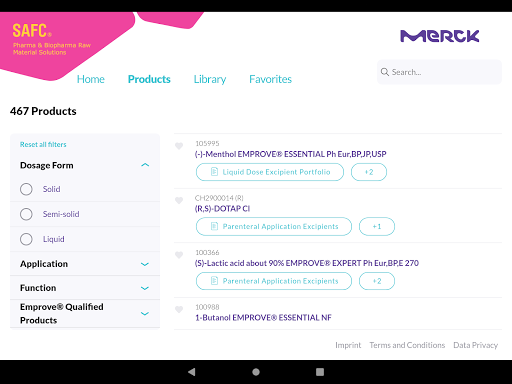Screen dimensions: 512x384
Task: Favorite the 1-Butanol EMPROVE heart icon
Action: tap(179, 309)
